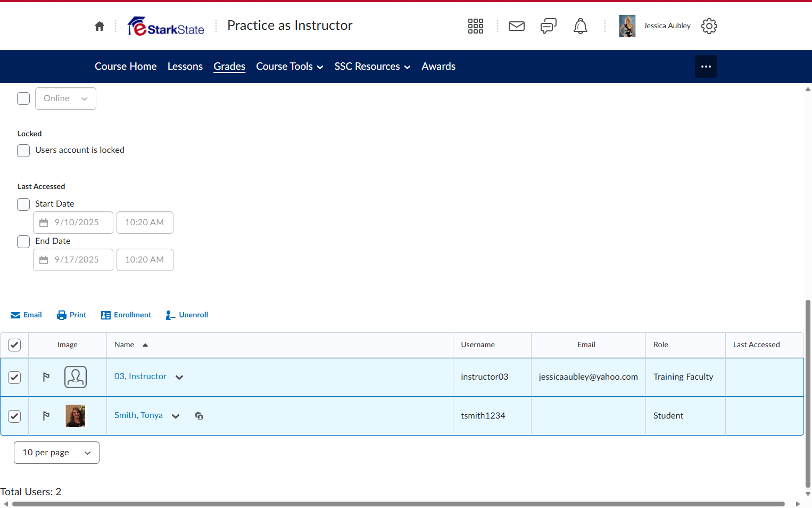Open the message alerts envelope icon
The height and width of the screenshot is (508, 812).
(x=517, y=26)
